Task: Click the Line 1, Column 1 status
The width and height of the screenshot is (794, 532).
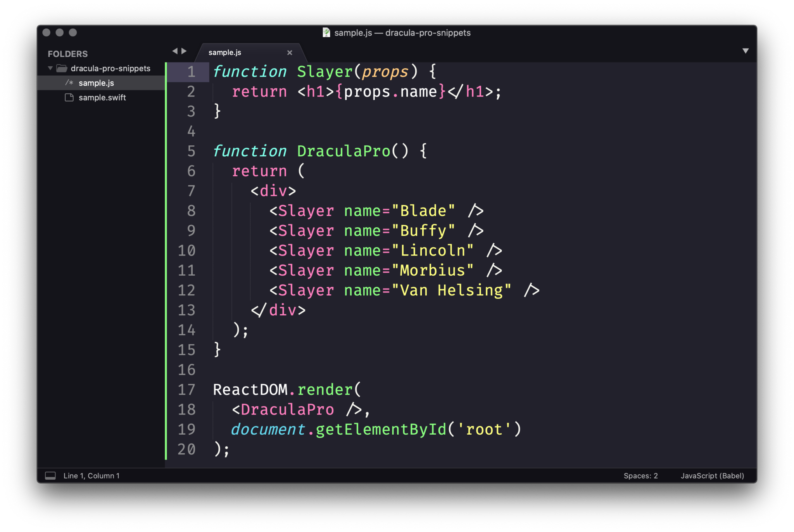Action: 91,476
